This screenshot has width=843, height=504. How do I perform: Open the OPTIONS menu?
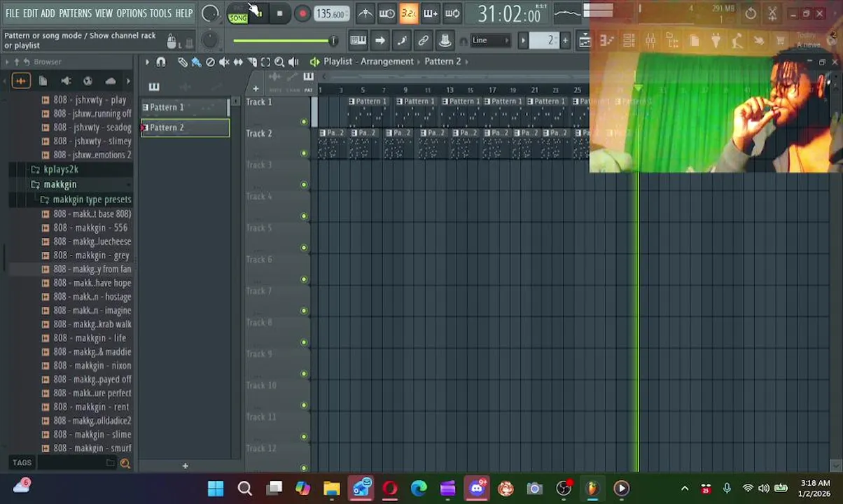[x=131, y=13]
